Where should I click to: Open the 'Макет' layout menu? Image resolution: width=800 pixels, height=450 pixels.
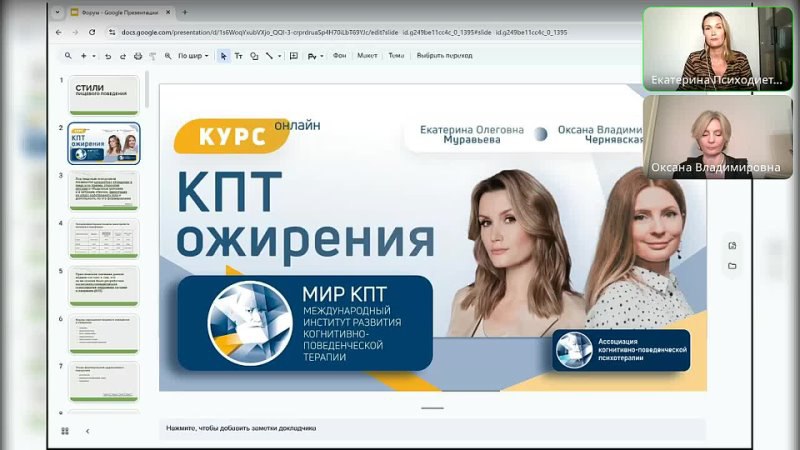(367, 56)
